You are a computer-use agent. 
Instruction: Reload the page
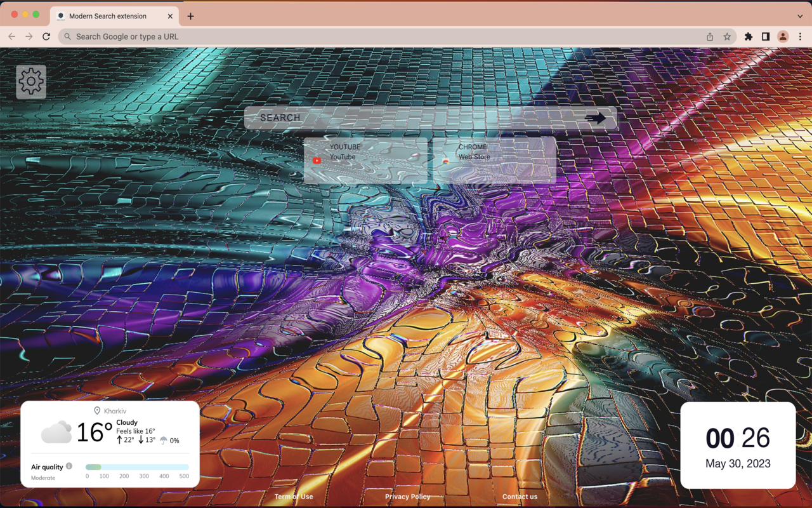[x=46, y=37]
